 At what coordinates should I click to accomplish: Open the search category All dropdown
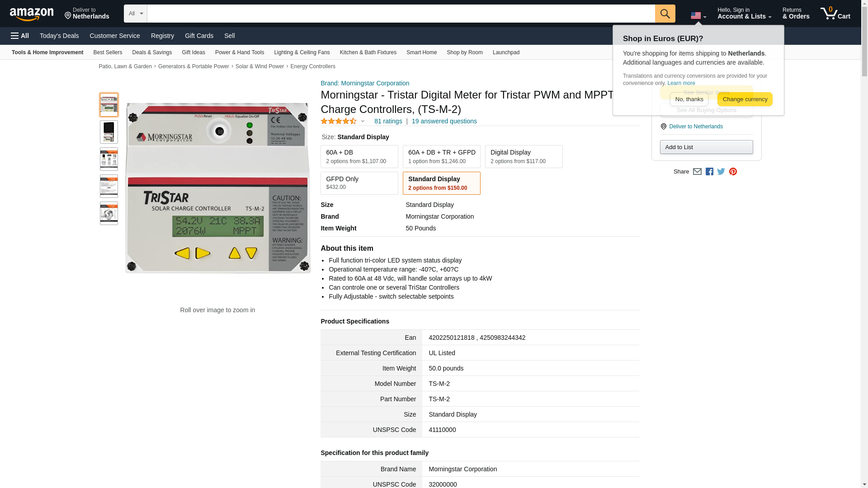click(135, 14)
